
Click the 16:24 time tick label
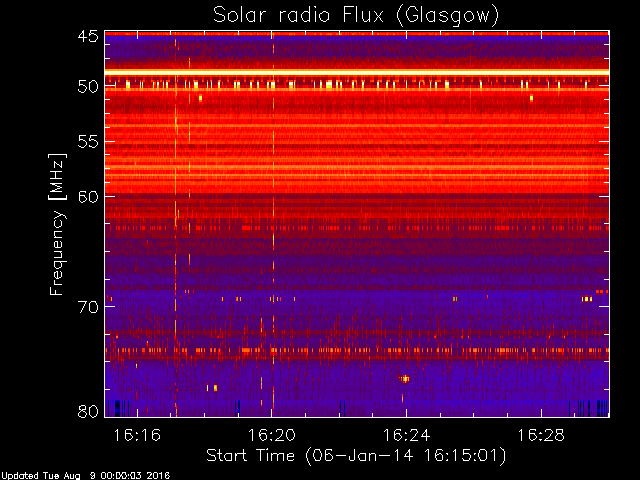(407, 435)
